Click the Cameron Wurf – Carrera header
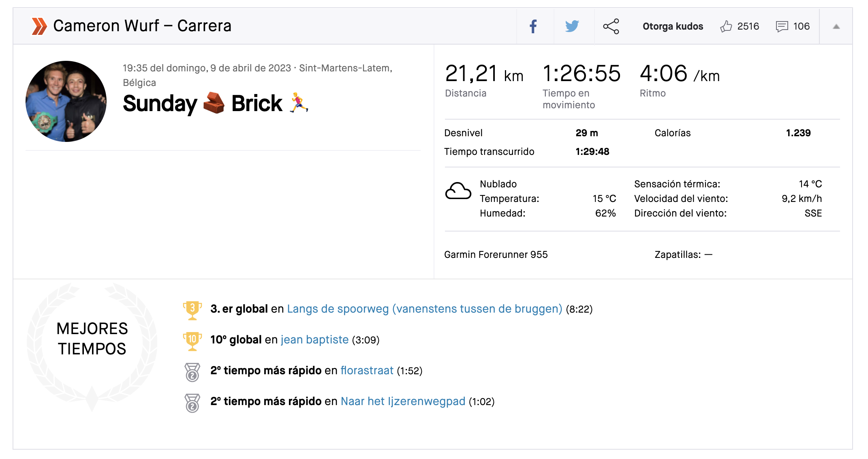Screen dimensions: 868x459 point(142,26)
